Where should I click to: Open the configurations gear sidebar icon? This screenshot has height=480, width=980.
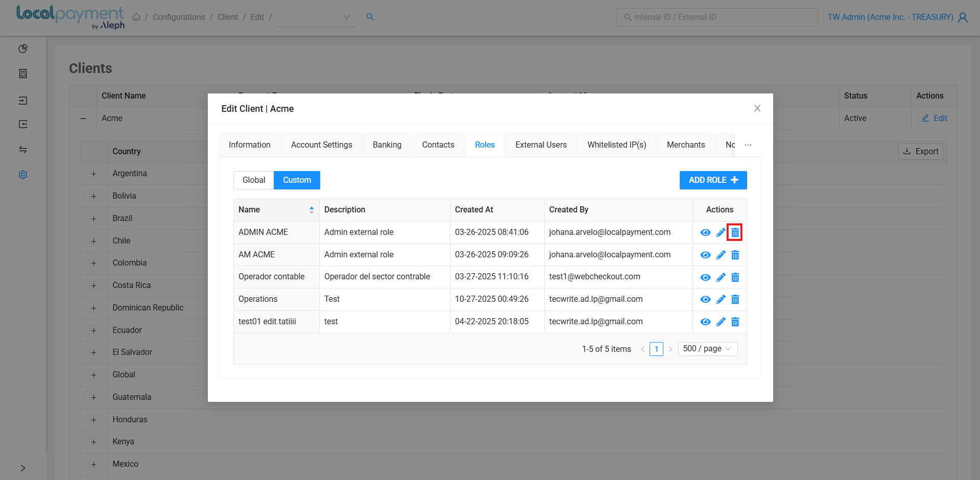click(x=23, y=175)
